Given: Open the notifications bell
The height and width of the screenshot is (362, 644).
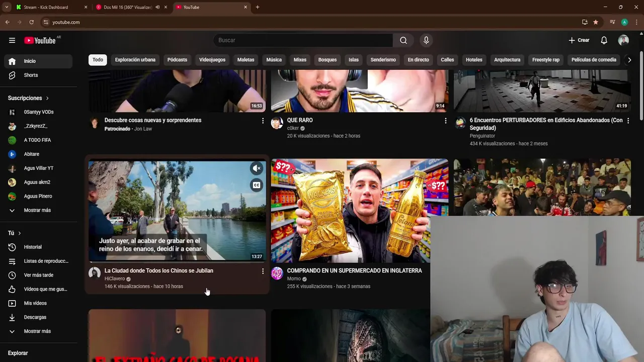Looking at the screenshot, I should pos(604,40).
